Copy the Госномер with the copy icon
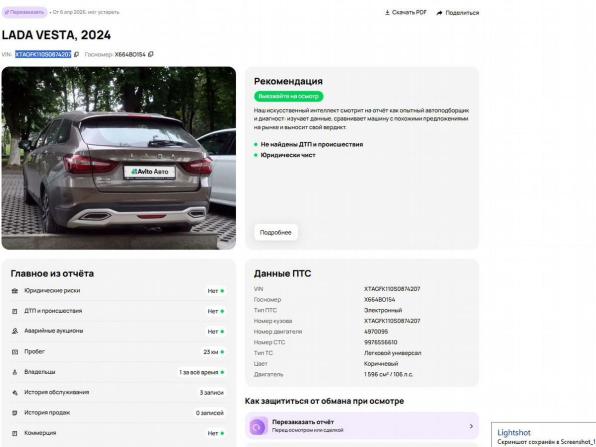Viewport: 596px width, 447px height. point(151,54)
